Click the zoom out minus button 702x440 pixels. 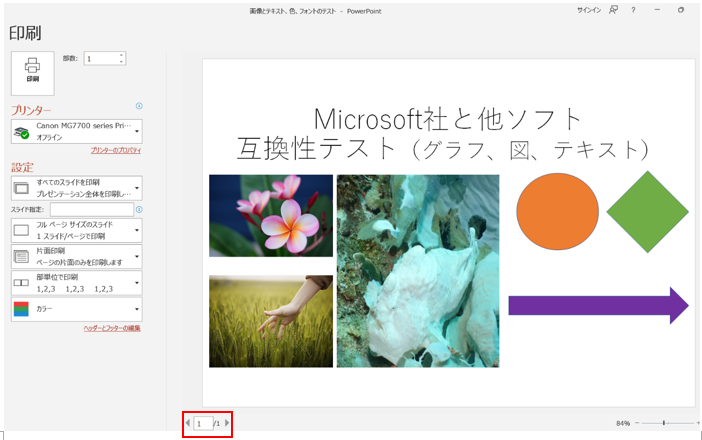639,424
